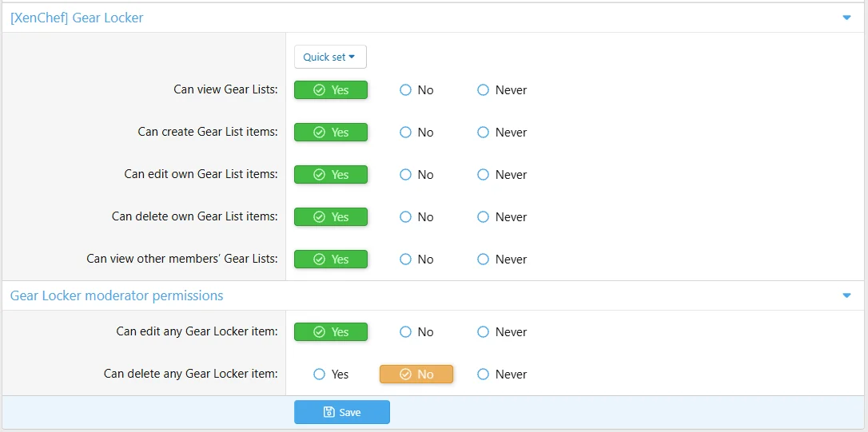Select Yes for Can create Gear List items

click(x=330, y=133)
